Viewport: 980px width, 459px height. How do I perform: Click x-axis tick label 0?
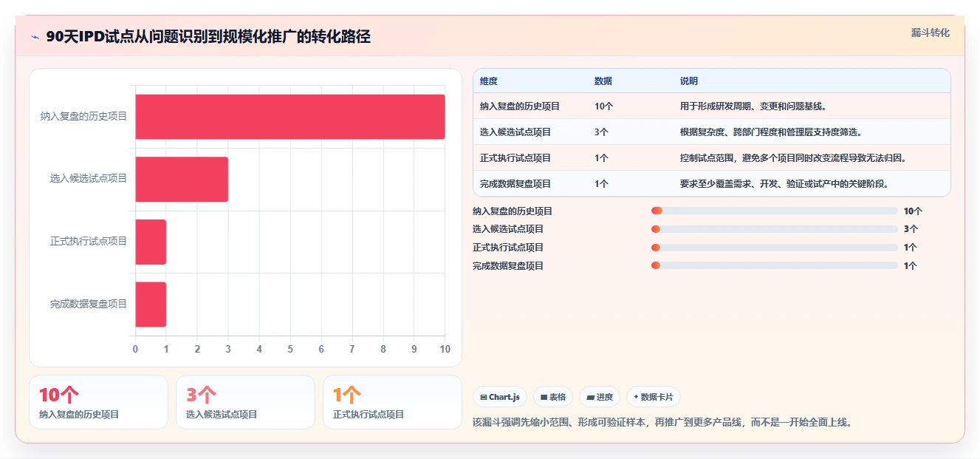(135, 349)
